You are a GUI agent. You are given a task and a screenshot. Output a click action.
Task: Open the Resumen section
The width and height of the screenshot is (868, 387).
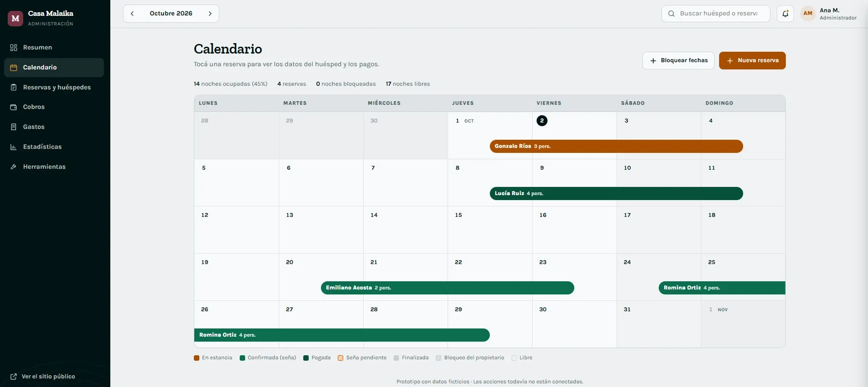tap(54, 48)
